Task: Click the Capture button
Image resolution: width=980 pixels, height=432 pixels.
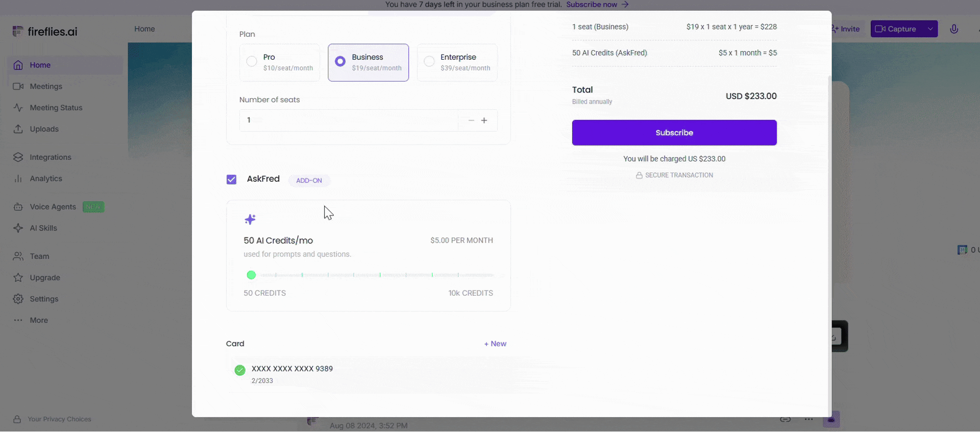Action: tap(896, 29)
